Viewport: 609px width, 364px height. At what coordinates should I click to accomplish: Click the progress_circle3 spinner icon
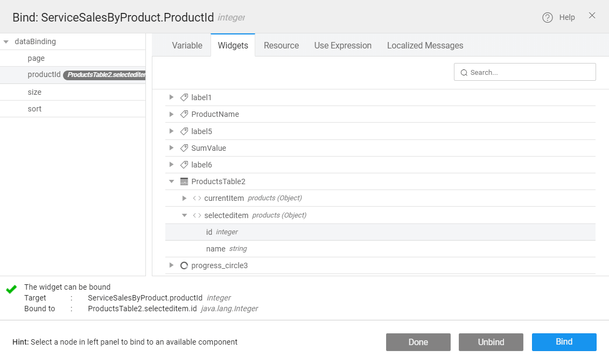[184, 265]
